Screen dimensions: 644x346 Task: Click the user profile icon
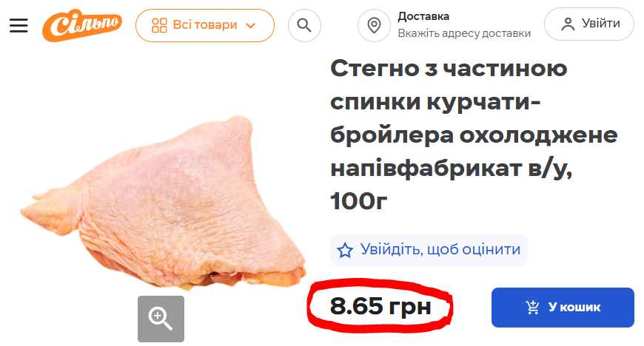pyautogui.click(x=568, y=24)
